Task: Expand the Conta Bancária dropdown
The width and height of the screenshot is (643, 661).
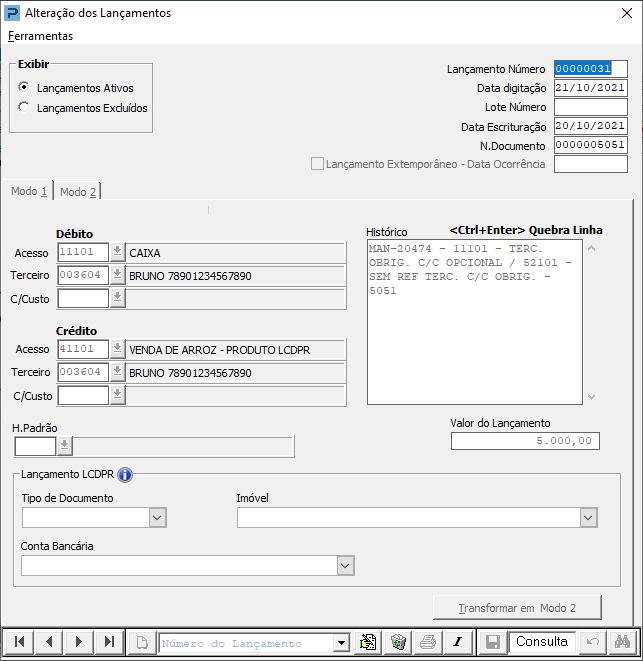Action: 345,566
